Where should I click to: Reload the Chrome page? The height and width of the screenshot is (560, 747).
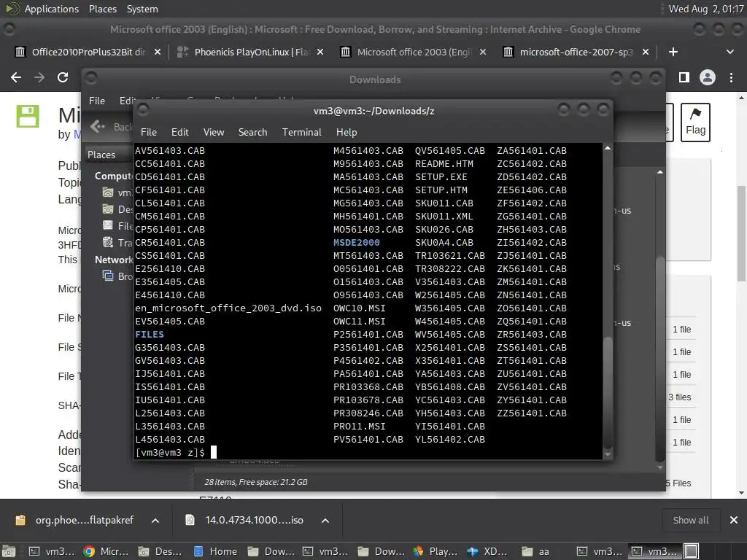[63, 77]
